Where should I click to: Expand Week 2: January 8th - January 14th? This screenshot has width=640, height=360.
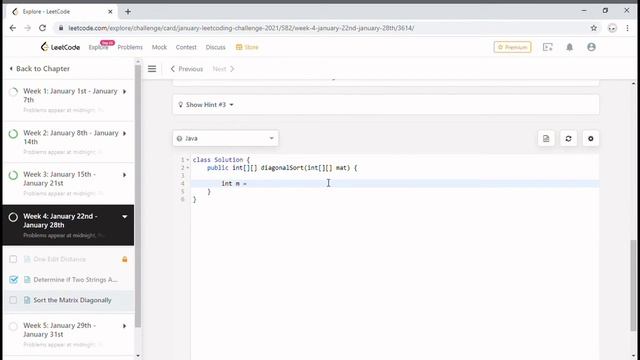pyautogui.click(x=124, y=133)
